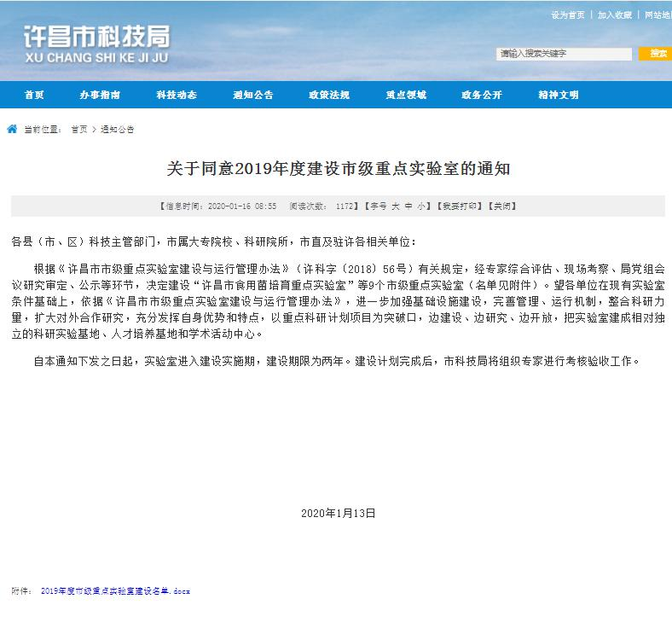Image resolution: width=672 pixels, height=622 pixels.
Task: Click the 通知公告 breadcrumb link
Action: pyautogui.click(x=118, y=130)
